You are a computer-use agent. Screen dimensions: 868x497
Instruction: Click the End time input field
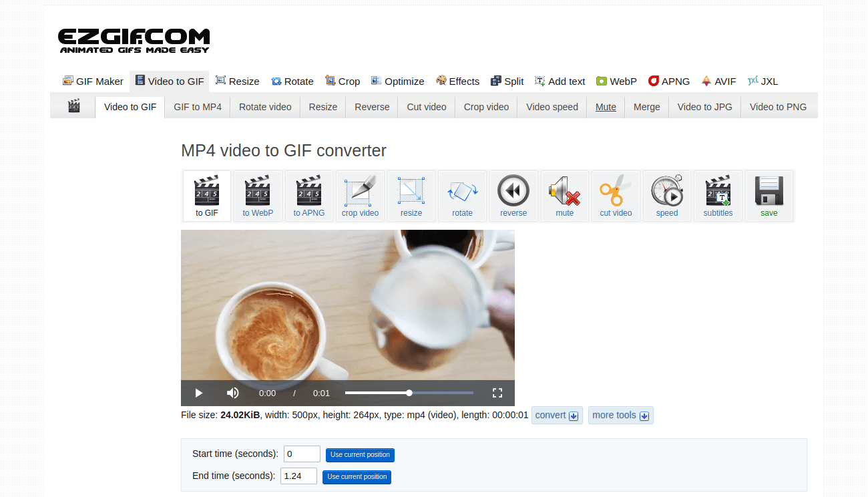point(298,476)
